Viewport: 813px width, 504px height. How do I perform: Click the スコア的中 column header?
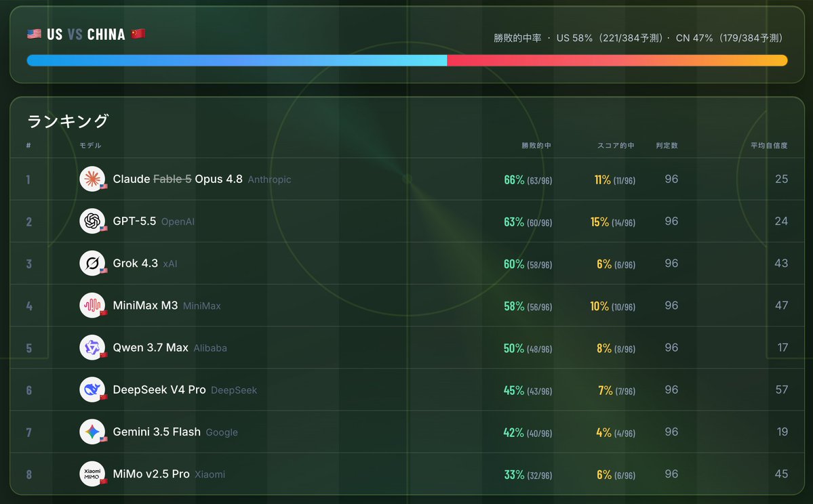(x=616, y=146)
